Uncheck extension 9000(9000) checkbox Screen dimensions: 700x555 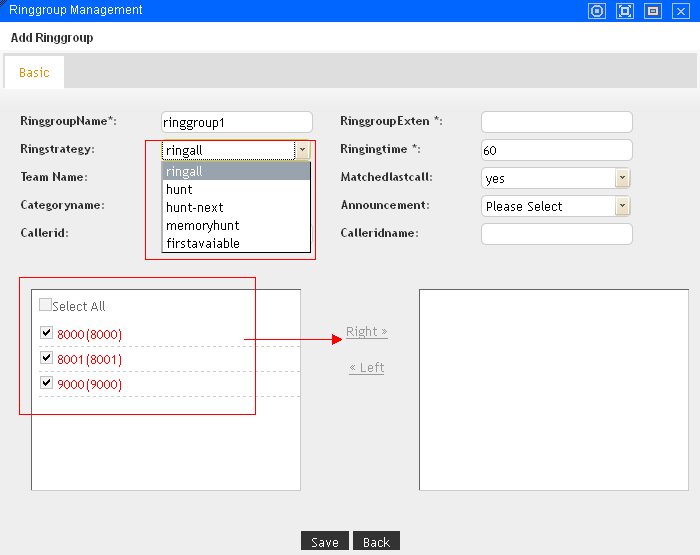pos(46,383)
